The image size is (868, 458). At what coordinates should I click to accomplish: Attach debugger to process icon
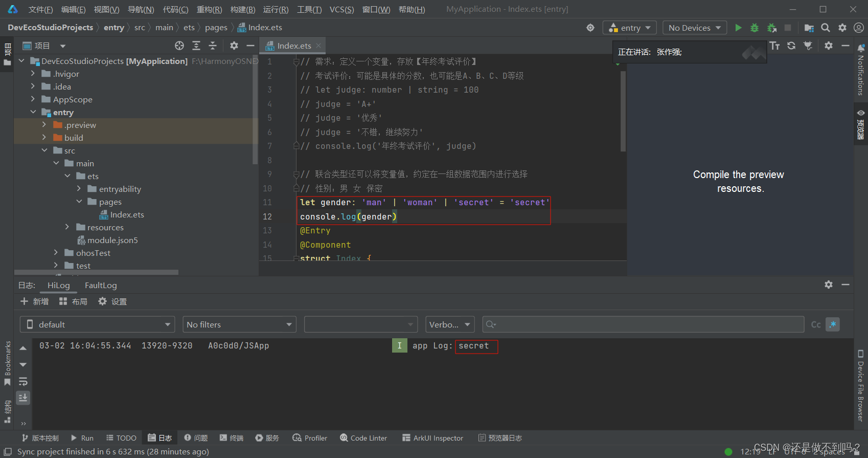point(772,28)
